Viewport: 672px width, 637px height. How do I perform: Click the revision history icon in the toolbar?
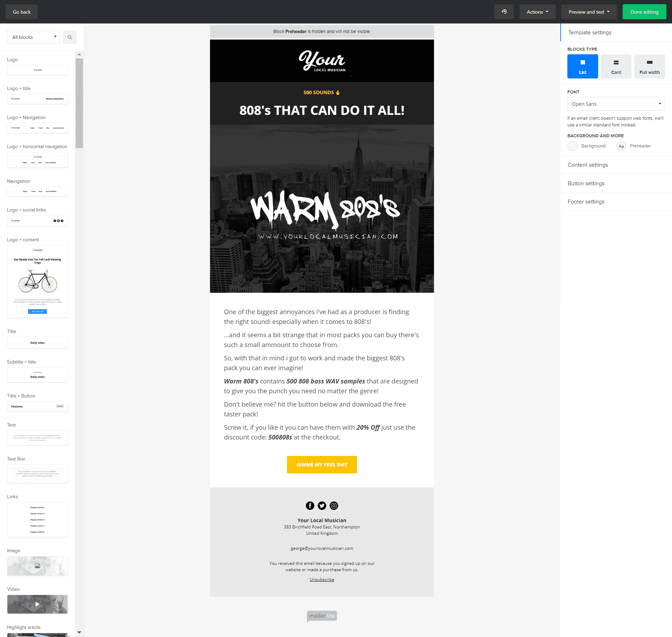(504, 12)
